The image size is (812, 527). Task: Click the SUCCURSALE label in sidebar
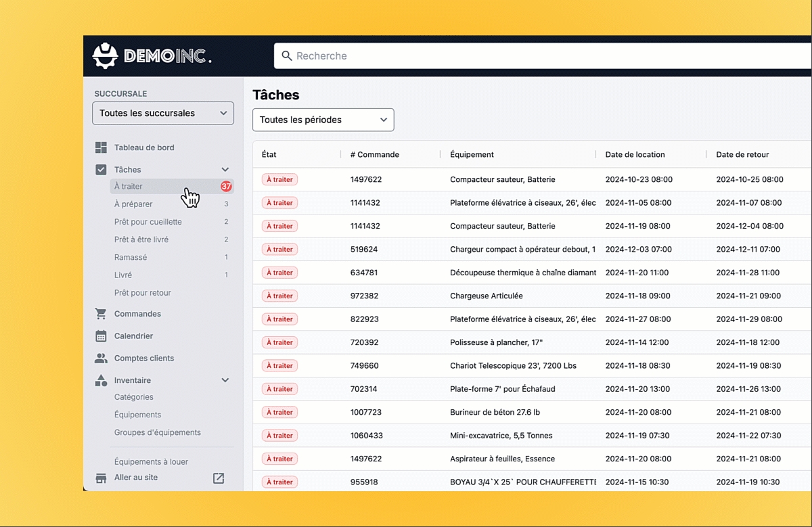pos(120,94)
